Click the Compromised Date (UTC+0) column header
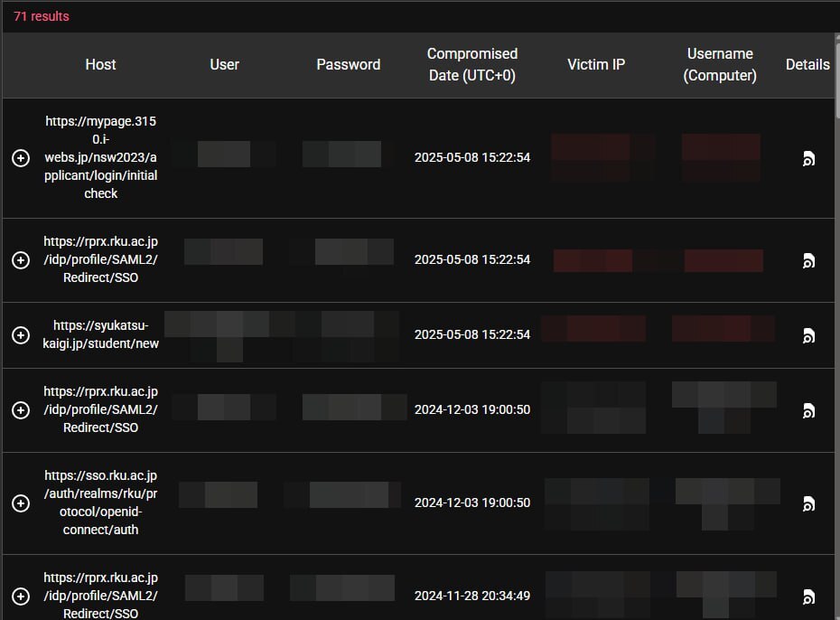The height and width of the screenshot is (620, 840). coord(471,64)
